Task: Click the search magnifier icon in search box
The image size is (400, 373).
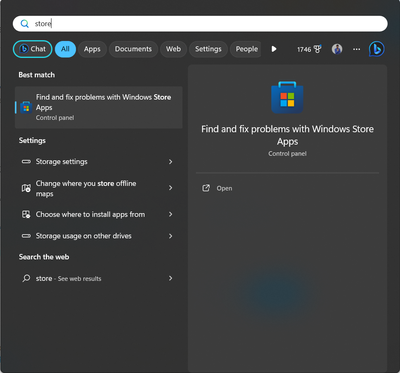Action: coord(25,24)
